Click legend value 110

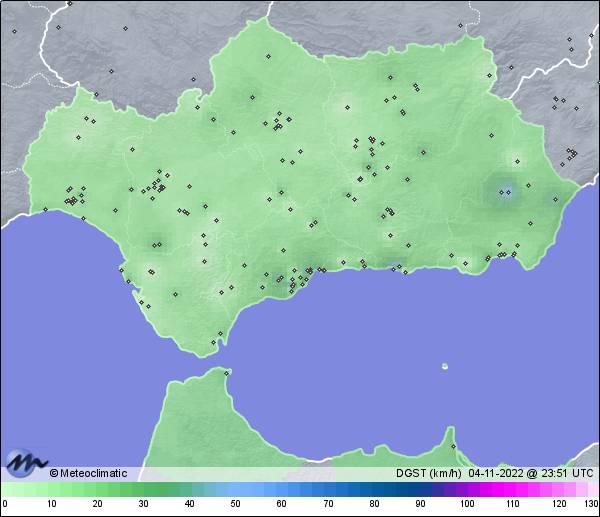pyautogui.click(x=513, y=504)
